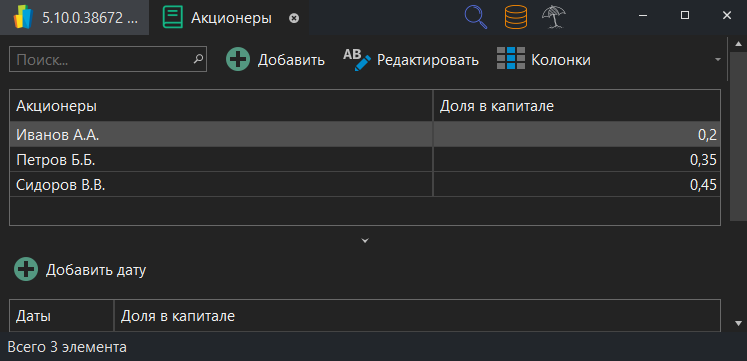Viewport: 747px width, 361px height.
Task: Select the Иванов А.А. row
Action: 365,134
